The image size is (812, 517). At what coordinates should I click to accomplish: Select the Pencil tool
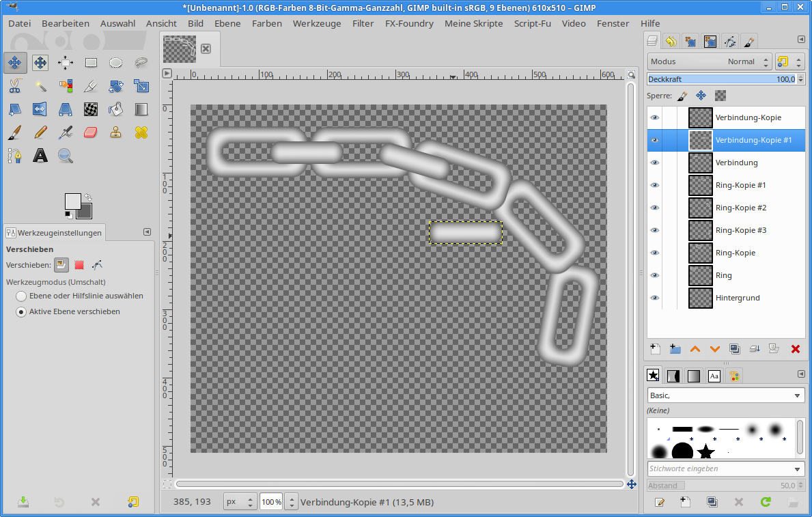tap(40, 132)
